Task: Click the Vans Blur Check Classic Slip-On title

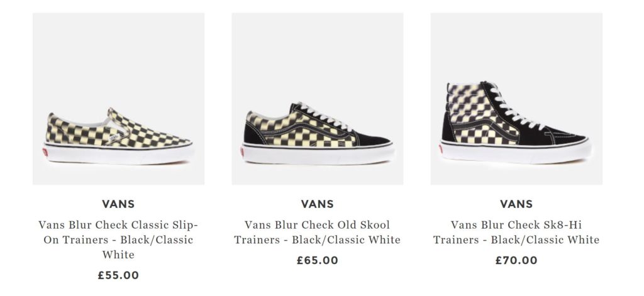Action: [x=118, y=239]
